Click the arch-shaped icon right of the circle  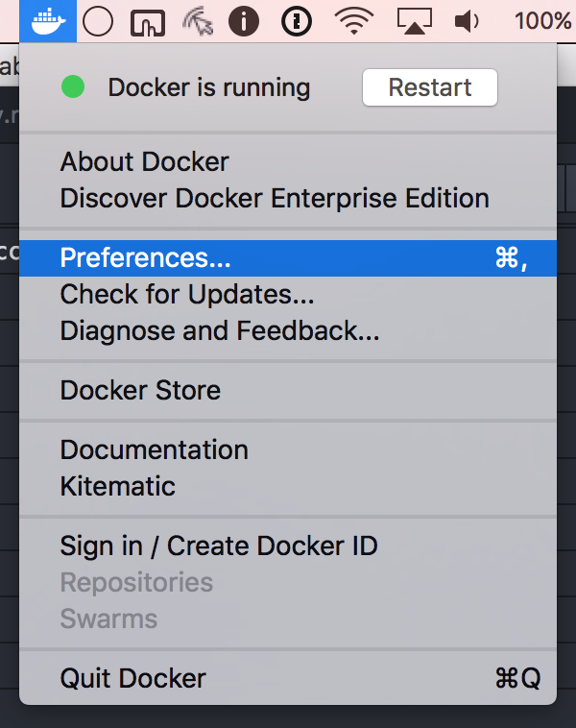[x=148, y=21]
